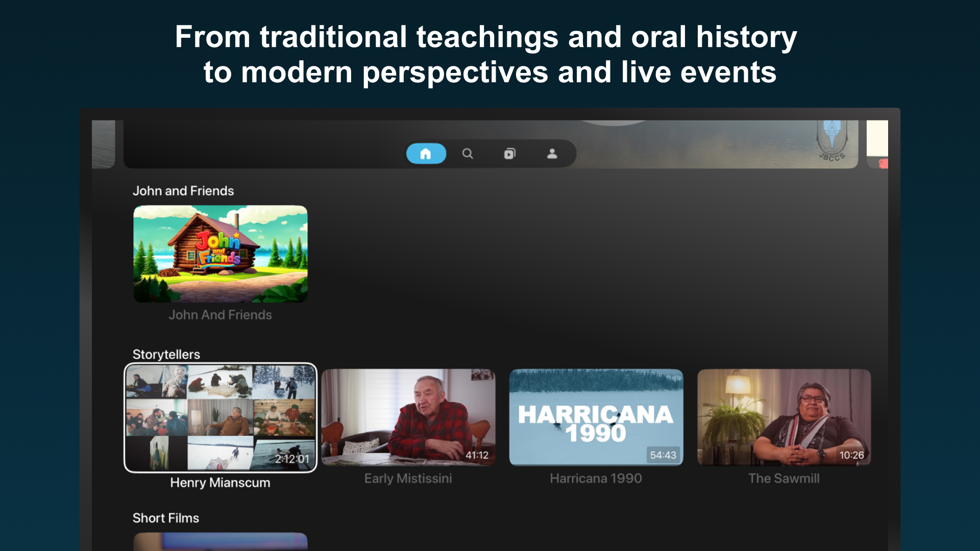Click the 'Early Mistissini' title label
The image size is (980, 551).
(408, 479)
